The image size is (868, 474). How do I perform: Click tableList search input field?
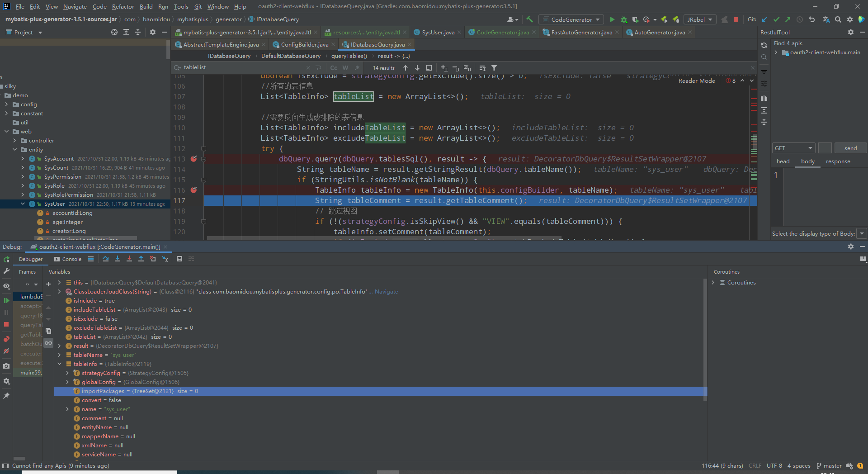pyautogui.click(x=244, y=67)
